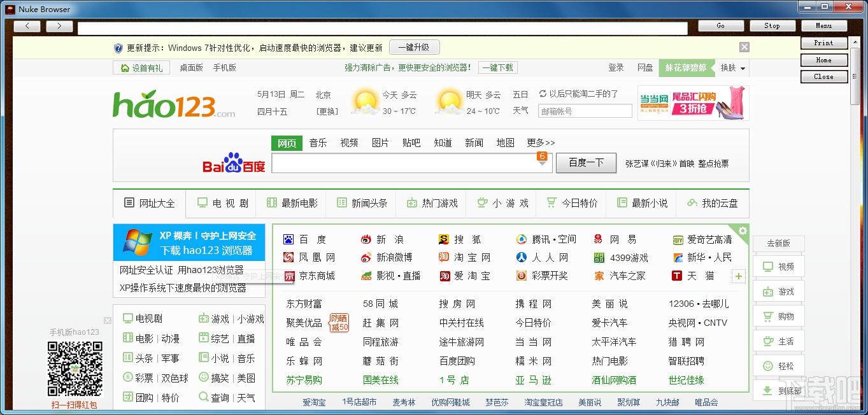Dismiss the update notice with the X
This screenshot has height=415, width=868.
(744, 47)
